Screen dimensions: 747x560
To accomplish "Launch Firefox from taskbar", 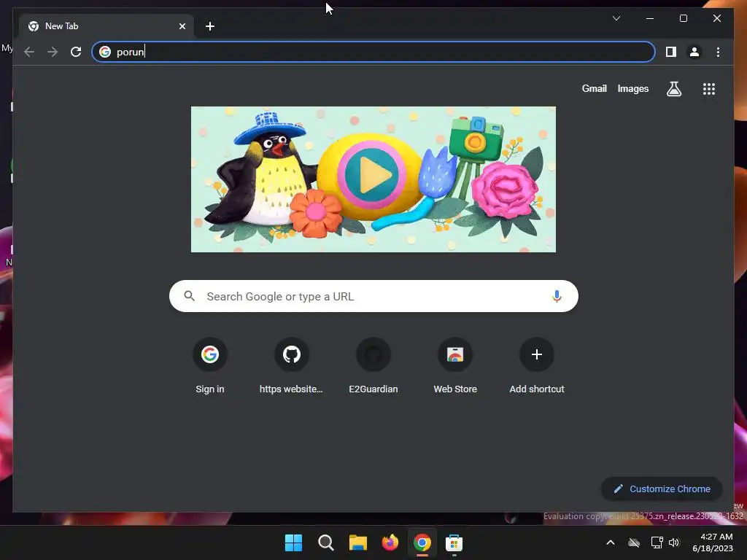I will point(390,542).
